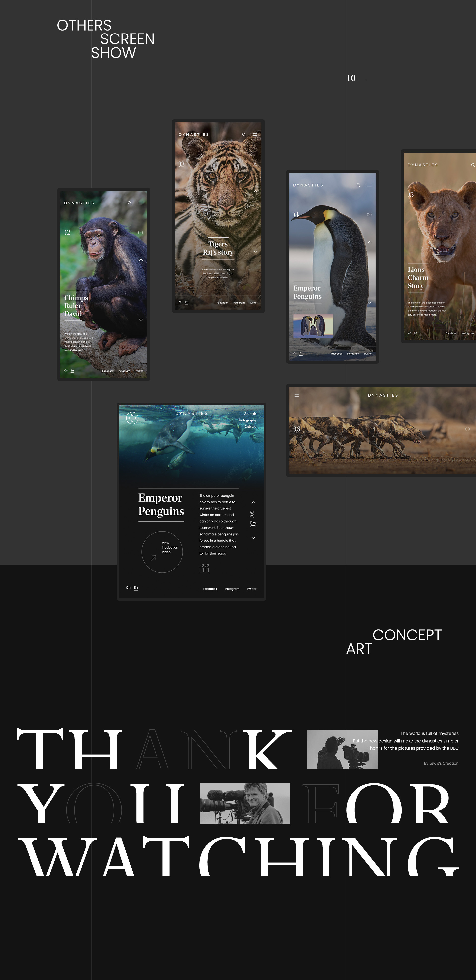This screenshot has height=980, width=476.
Task: Switch to Cn language on Lions screen
Action: pyautogui.click(x=410, y=333)
